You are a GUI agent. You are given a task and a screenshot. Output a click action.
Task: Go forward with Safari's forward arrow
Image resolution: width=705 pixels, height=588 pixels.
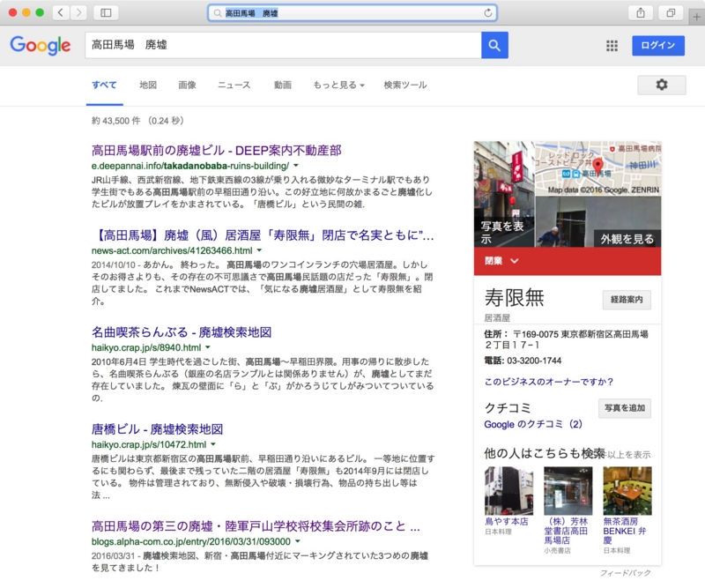(x=78, y=12)
